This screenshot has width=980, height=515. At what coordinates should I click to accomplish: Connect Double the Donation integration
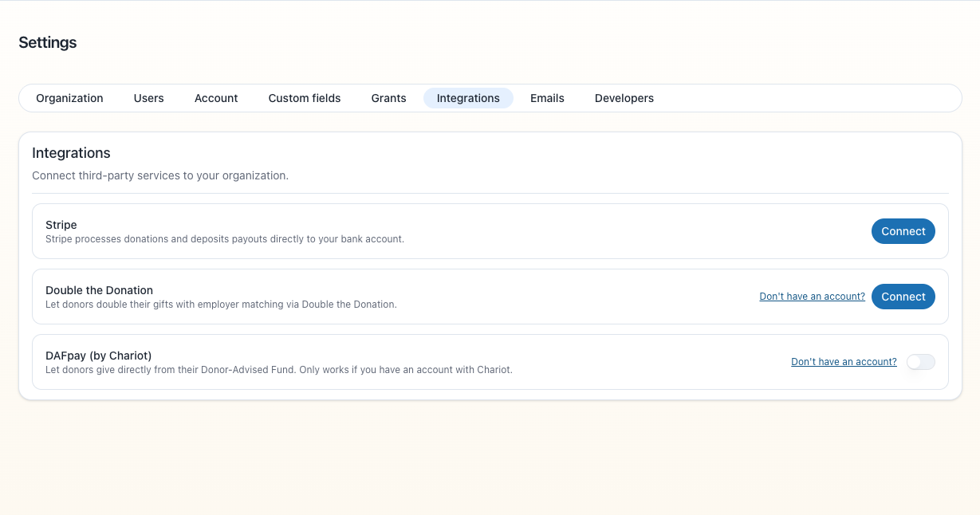pos(903,297)
